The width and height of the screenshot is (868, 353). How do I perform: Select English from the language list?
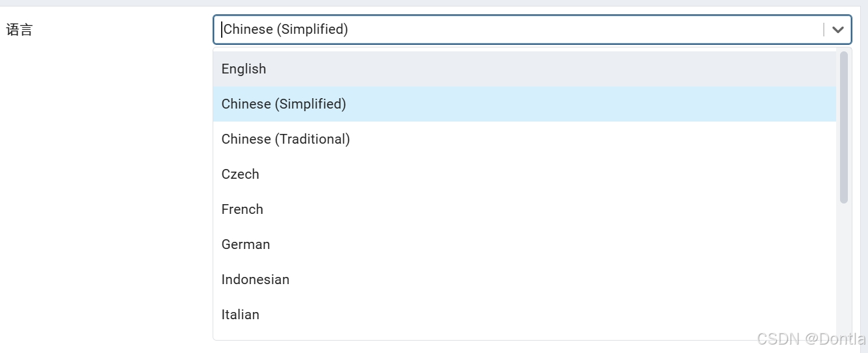click(x=244, y=69)
